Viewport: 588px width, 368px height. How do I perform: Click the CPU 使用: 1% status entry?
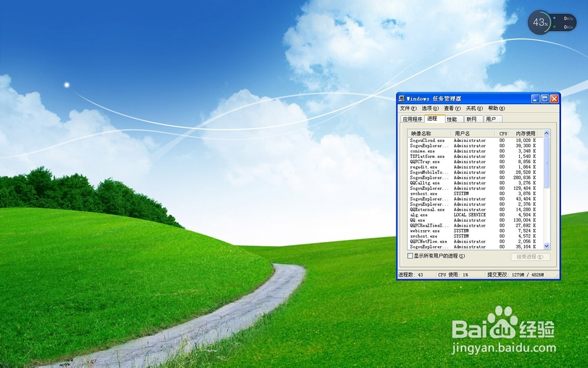click(453, 275)
